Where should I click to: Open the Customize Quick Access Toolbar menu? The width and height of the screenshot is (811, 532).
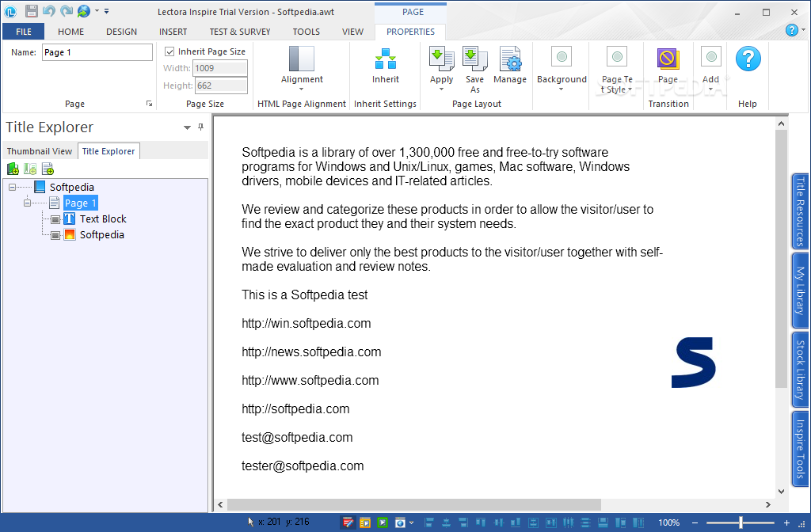[107, 11]
